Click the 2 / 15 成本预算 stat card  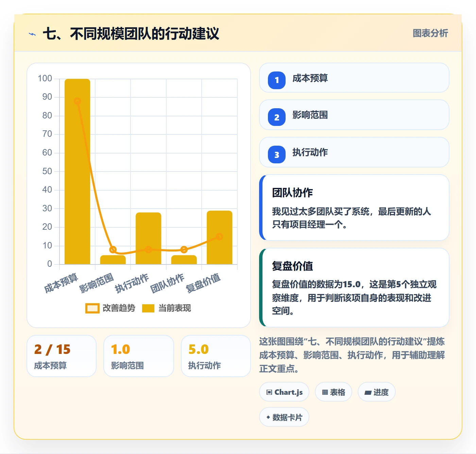coord(62,356)
